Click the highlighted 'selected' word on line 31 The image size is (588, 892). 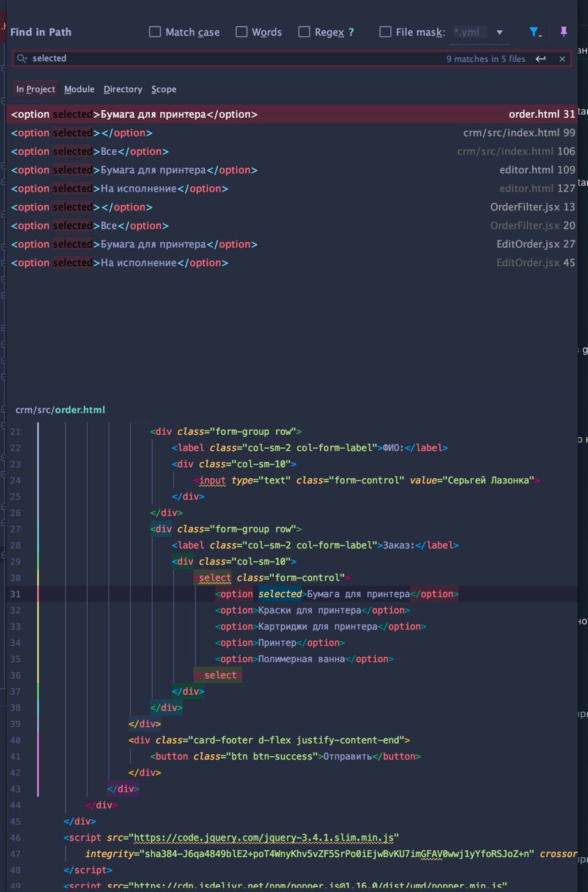pyautogui.click(x=279, y=594)
